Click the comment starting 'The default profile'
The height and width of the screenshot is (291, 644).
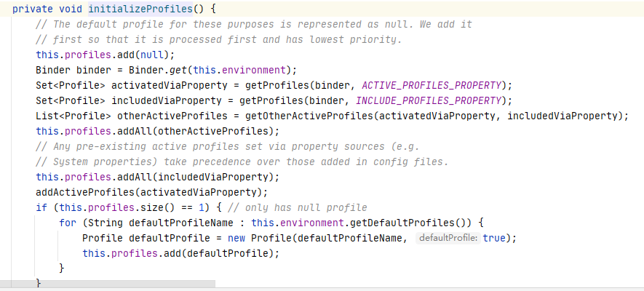click(254, 24)
